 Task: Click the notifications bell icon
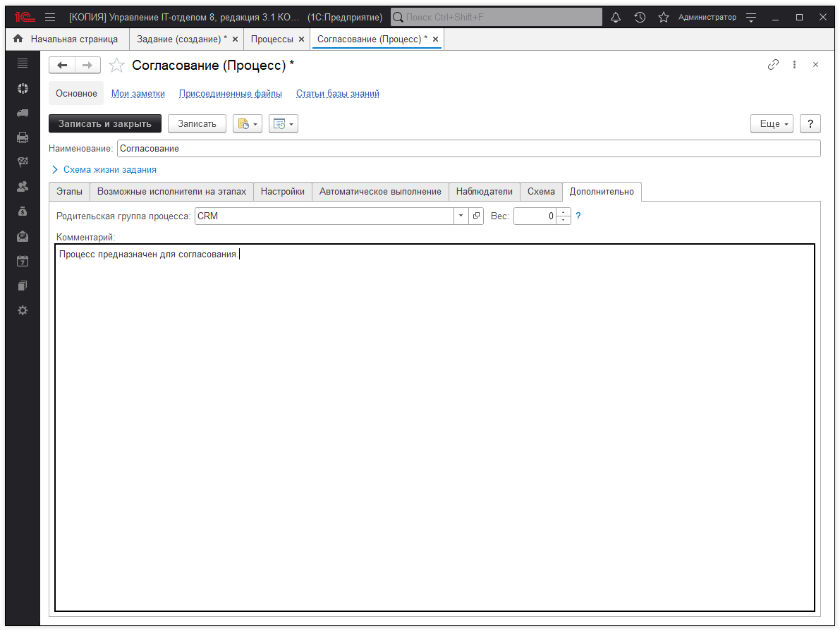click(x=616, y=17)
